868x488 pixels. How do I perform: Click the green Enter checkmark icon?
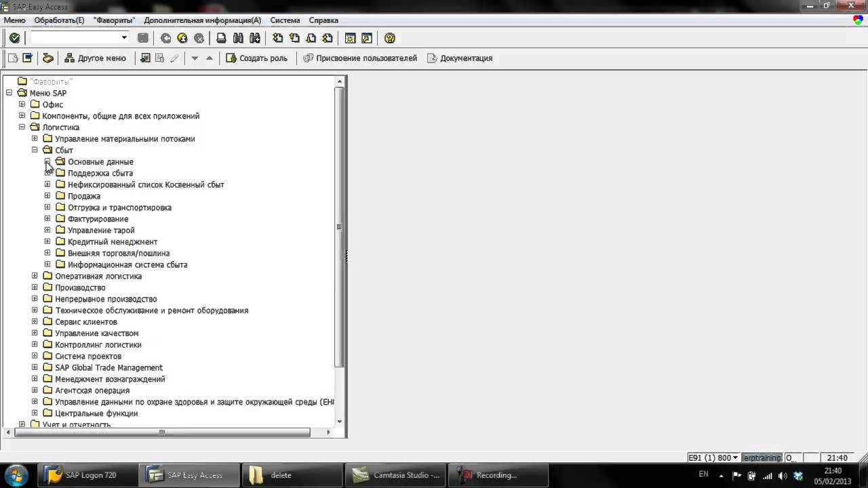(14, 38)
